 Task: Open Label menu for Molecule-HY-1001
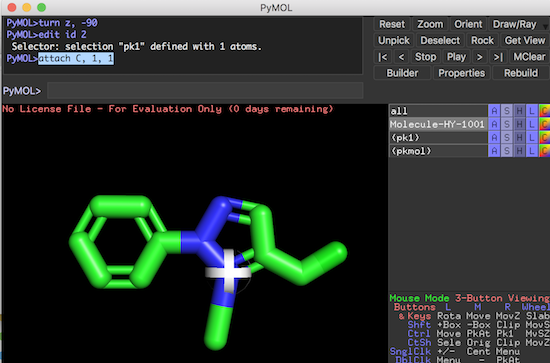532,124
